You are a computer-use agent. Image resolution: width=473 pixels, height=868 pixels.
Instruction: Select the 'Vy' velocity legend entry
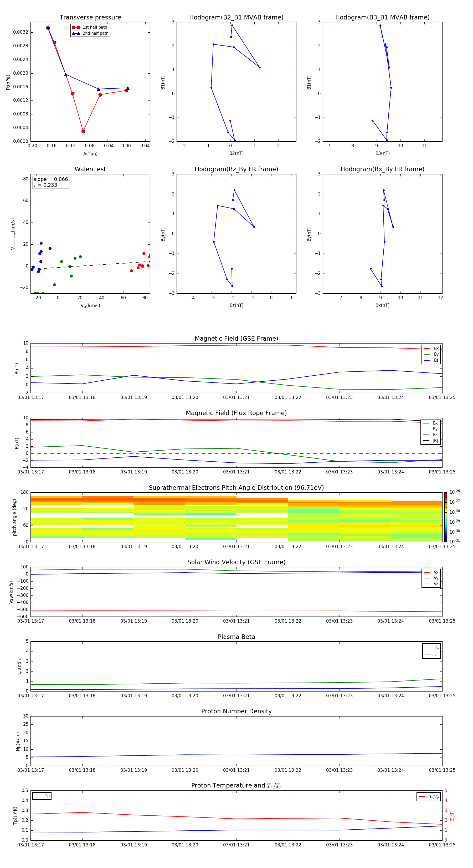pos(431,578)
